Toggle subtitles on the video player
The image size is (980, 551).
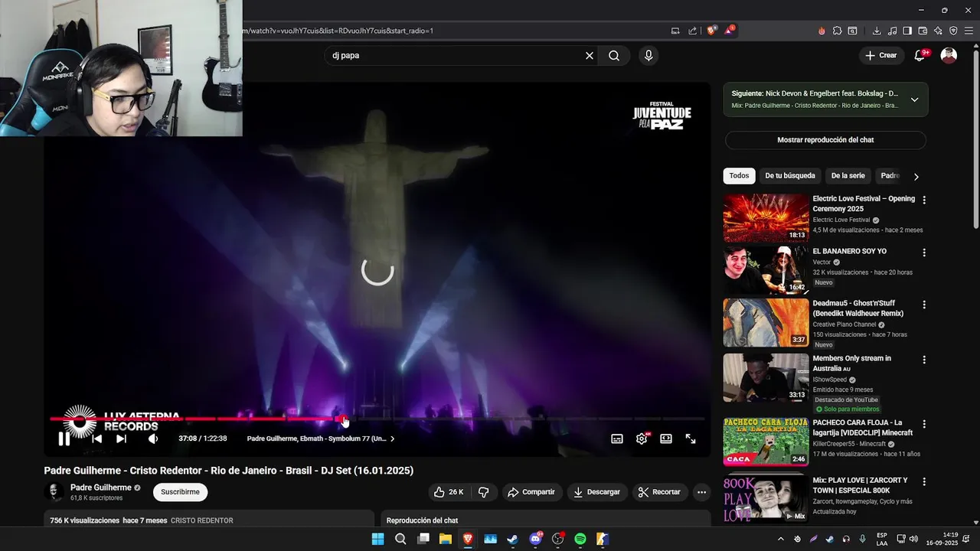tap(617, 439)
